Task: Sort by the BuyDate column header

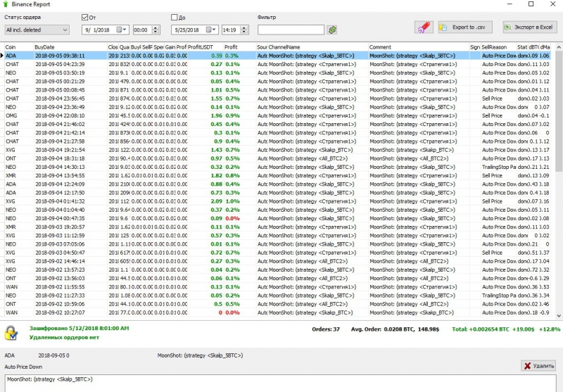Action: [71, 47]
